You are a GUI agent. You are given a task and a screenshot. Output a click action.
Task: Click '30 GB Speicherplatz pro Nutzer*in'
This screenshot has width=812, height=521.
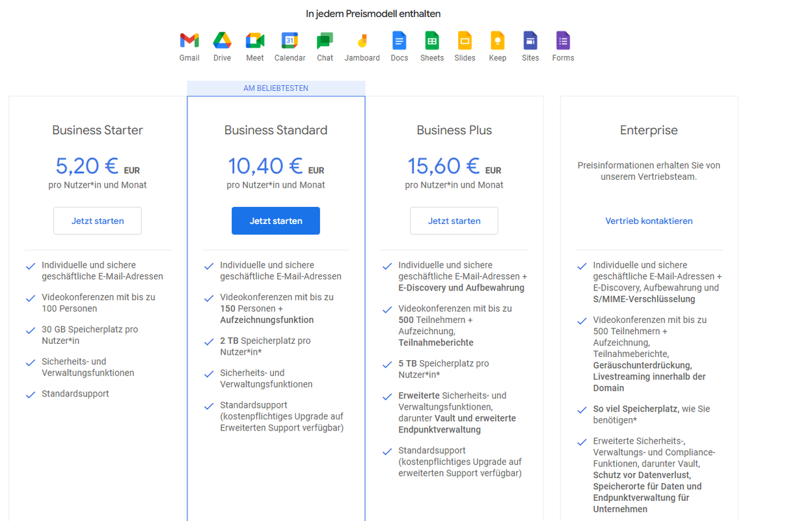(90, 335)
